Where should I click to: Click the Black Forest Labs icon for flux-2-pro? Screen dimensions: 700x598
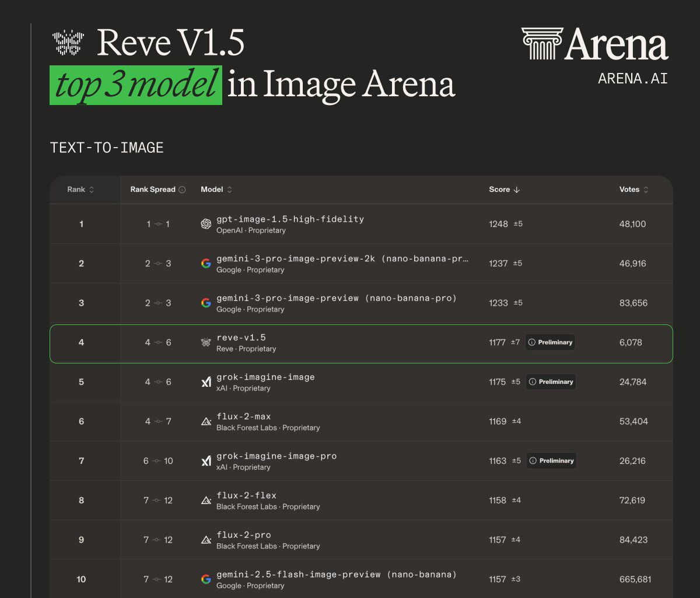coord(206,540)
